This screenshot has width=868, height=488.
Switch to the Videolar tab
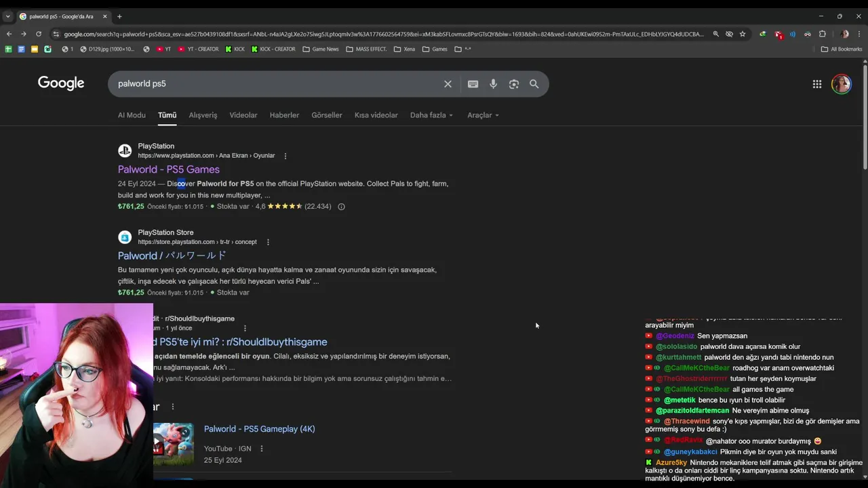243,115
